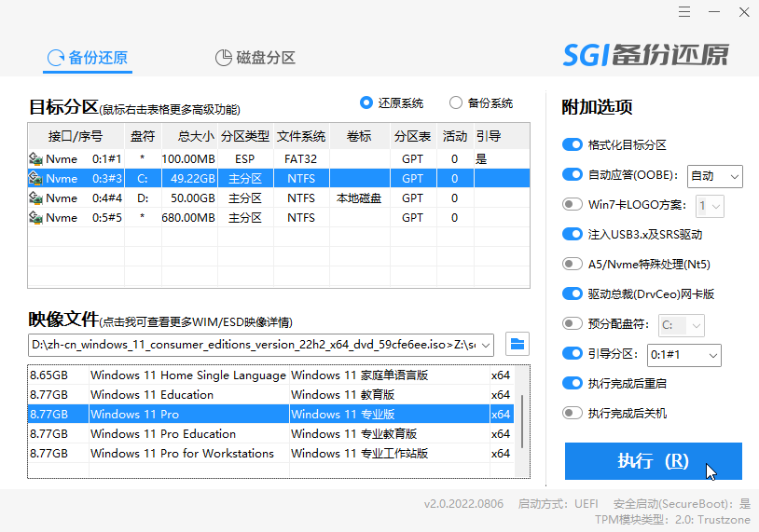The image size is (759, 532).
Task: Click Windows 11 专业工作站版 text
Action: [359, 454]
